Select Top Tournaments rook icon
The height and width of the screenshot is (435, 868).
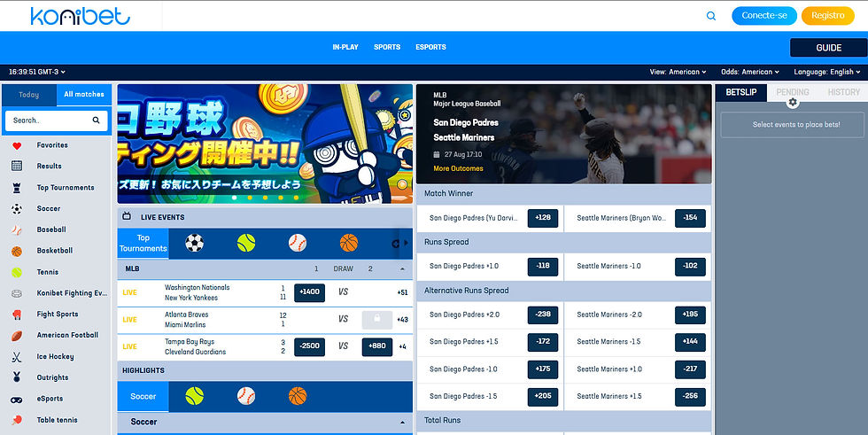point(17,188)
